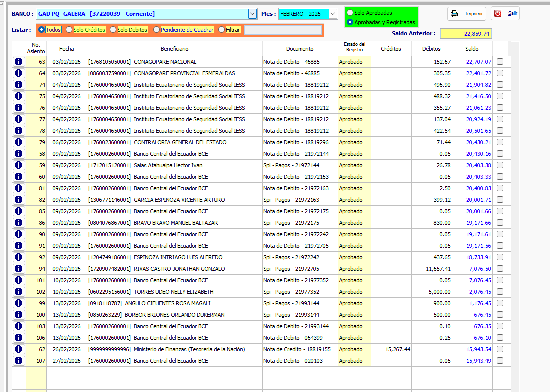
Task: Open the Mes month dropdown
Action: [x=333, y=14]
